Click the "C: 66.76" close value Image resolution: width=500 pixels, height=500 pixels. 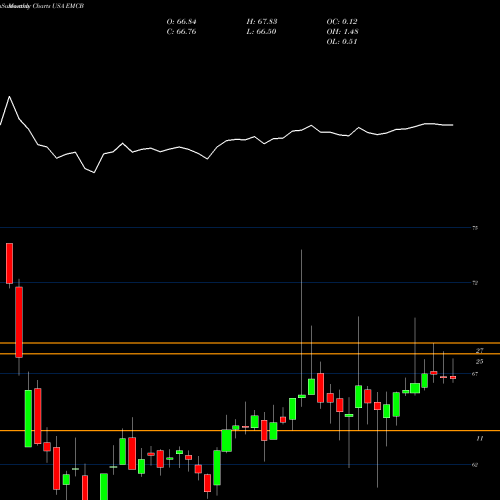(181, 32)
